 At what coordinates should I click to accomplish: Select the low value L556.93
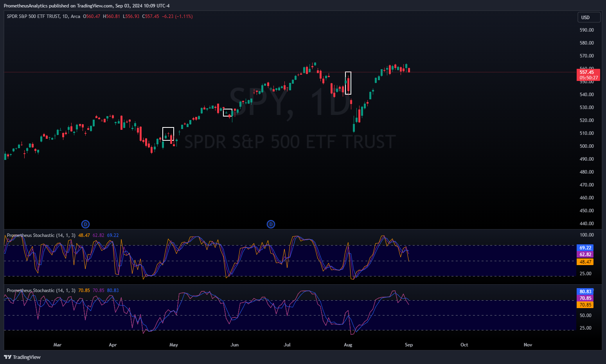(131, 16)
